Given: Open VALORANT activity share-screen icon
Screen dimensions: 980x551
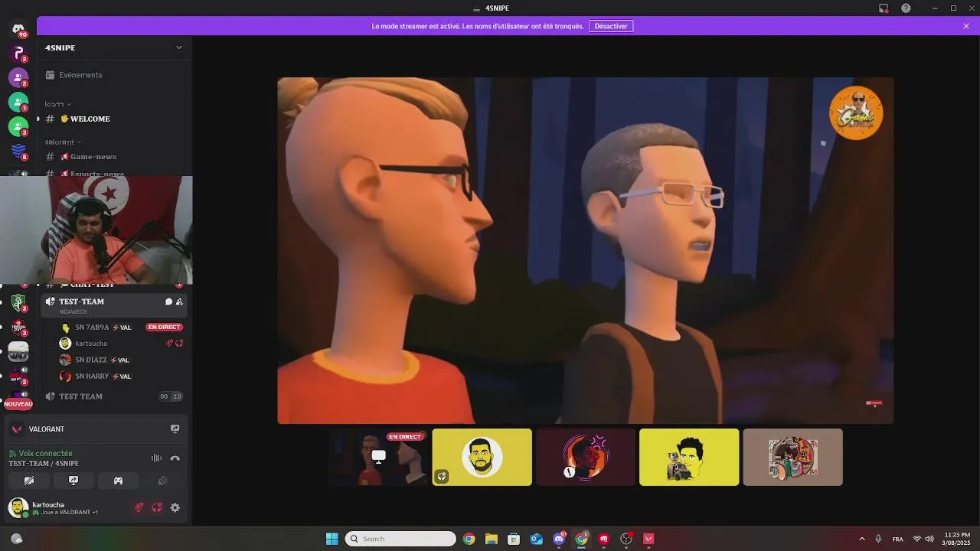Looking at the screenshot, I should click(x=175, y=429).
